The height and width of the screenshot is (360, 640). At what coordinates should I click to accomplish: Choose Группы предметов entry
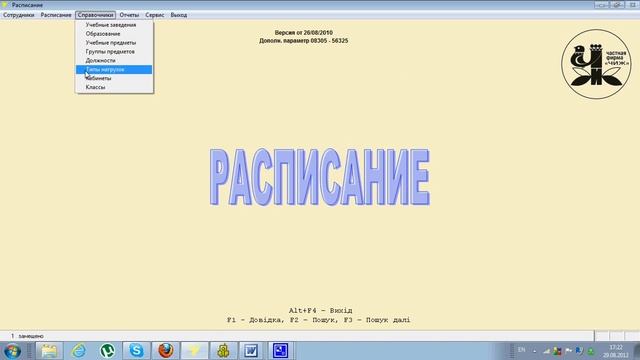pyautogui.click(x=114, y=52)
